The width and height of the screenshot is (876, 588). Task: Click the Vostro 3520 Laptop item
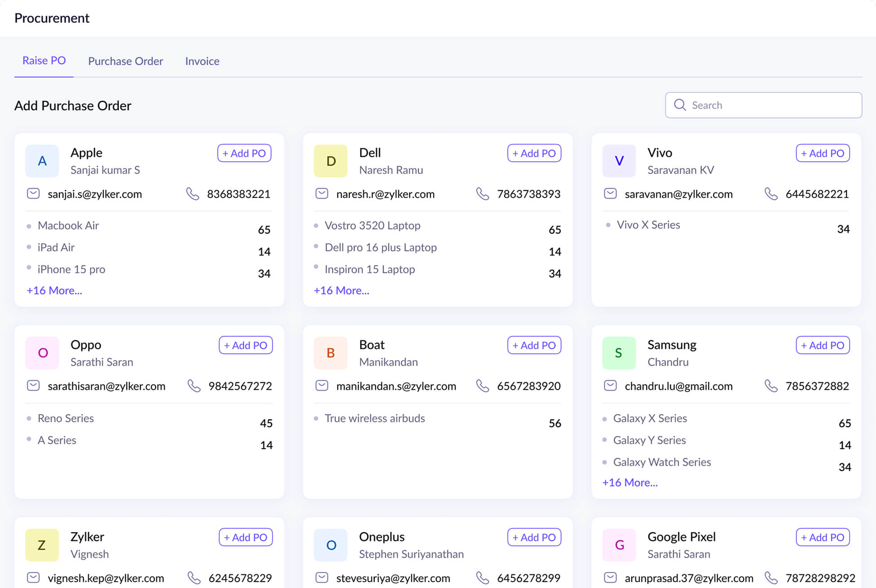tap(372, 225)
